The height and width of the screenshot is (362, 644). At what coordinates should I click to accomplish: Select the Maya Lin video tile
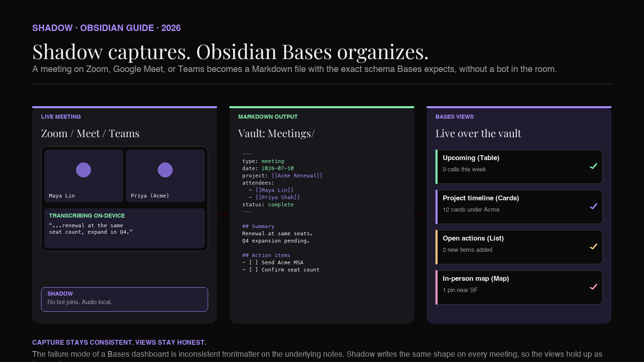coord(84,176)
